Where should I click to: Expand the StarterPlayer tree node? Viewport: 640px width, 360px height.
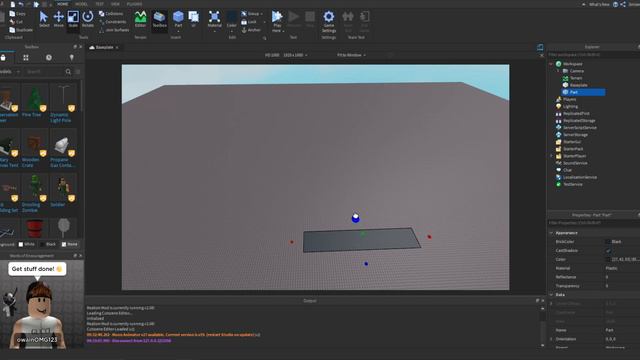tap(551, 156)
